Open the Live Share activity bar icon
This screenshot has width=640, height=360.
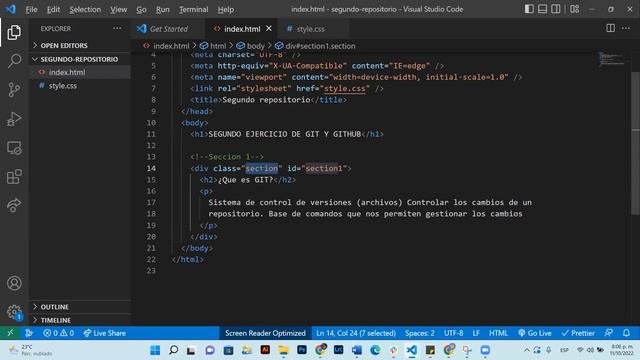pos(14,205)
